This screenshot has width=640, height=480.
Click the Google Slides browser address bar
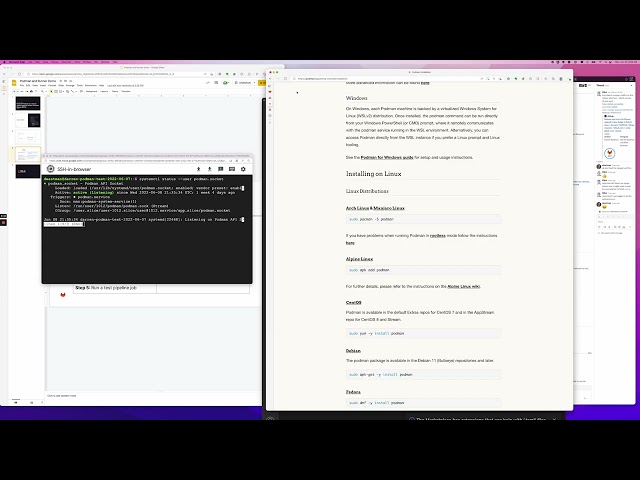click(116, 74)
